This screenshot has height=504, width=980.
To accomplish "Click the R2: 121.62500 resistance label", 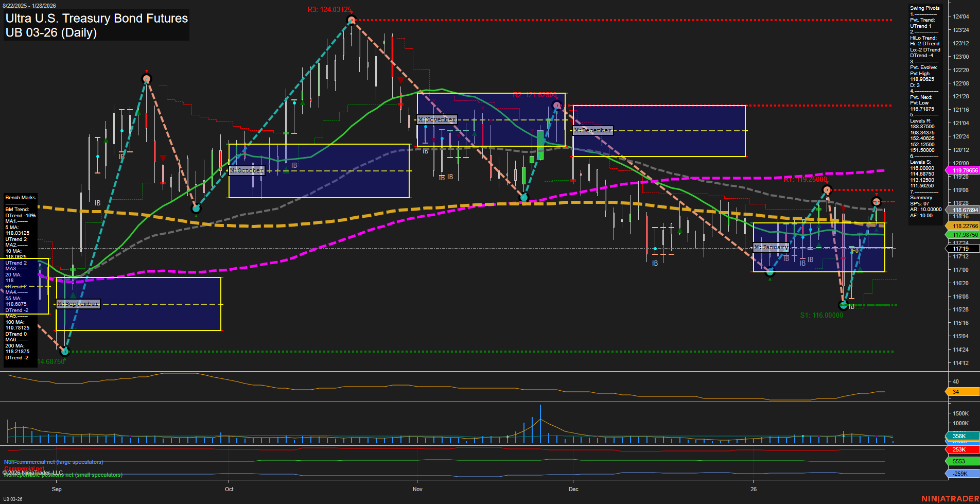I will 535,95.
